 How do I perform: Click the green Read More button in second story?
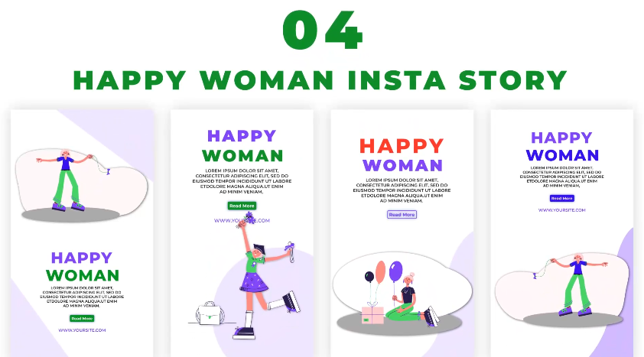coord(242,206)
